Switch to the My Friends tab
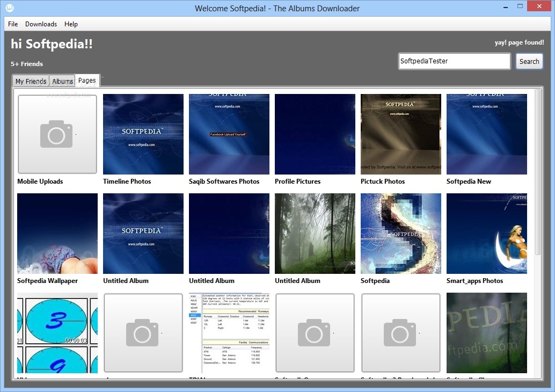Screen dimensions: 555x392 (x=31, y=81)
